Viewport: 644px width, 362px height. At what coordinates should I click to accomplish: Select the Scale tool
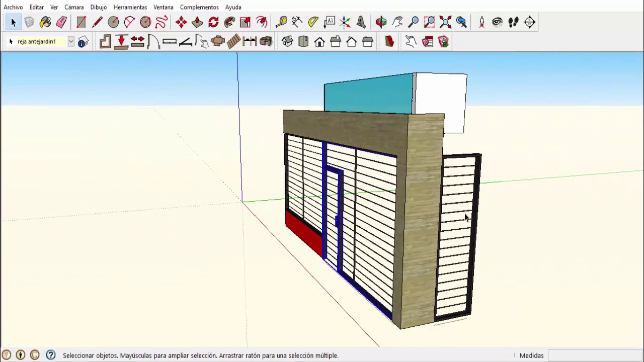click(246, 22)
